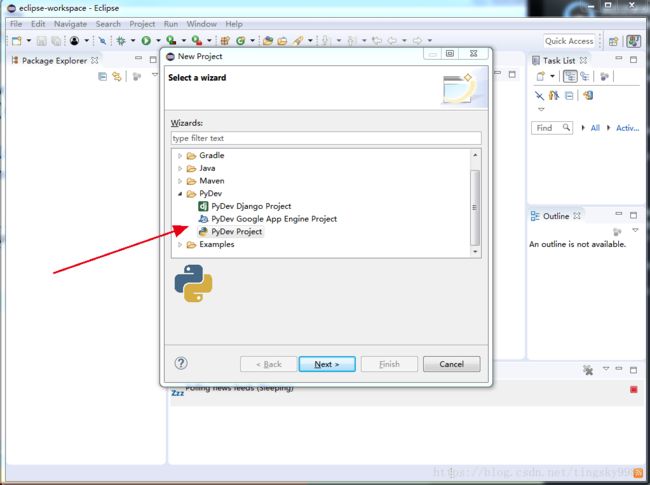
Task: Click the Open Type toolbar icon
Action: [268, 41]
